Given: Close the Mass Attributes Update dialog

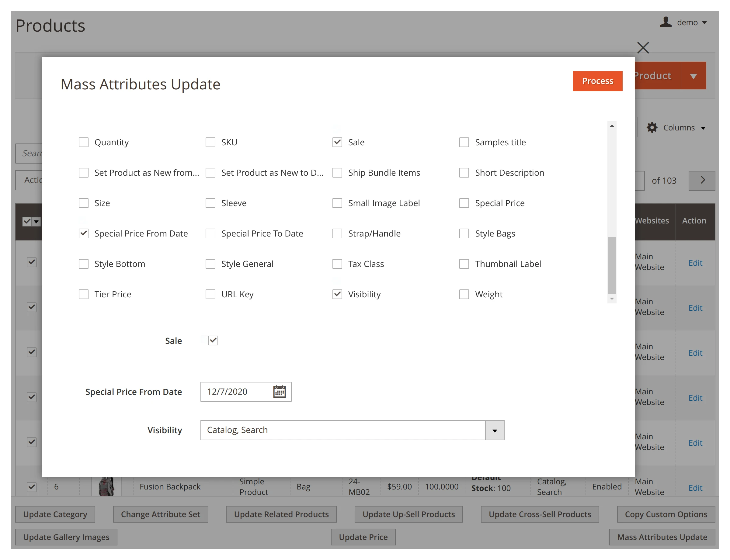Looking at the screenshot, I should [x=643, y=48].
